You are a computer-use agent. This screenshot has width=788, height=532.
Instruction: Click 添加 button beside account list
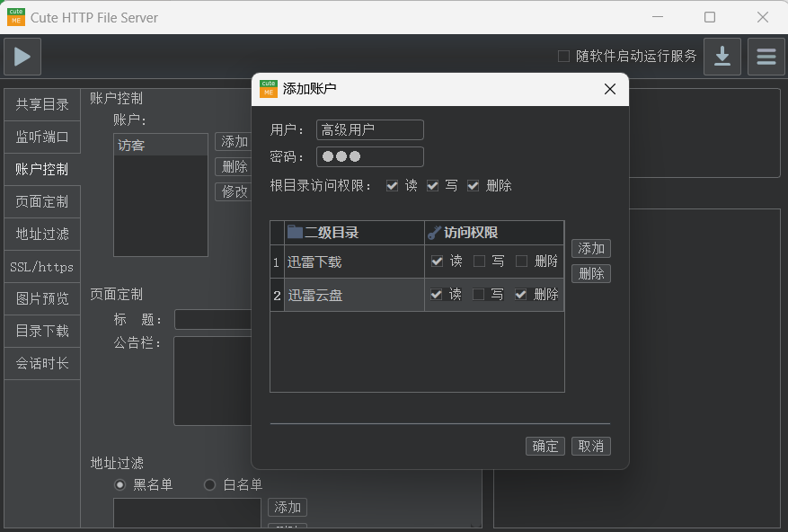(234, 141)
